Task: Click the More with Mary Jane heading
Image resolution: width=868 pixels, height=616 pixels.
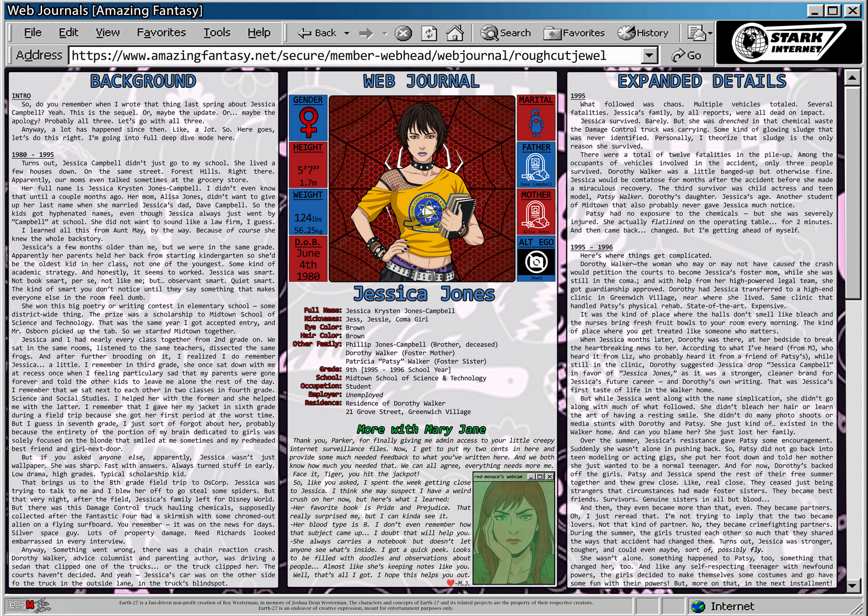Action: (421, 429)
